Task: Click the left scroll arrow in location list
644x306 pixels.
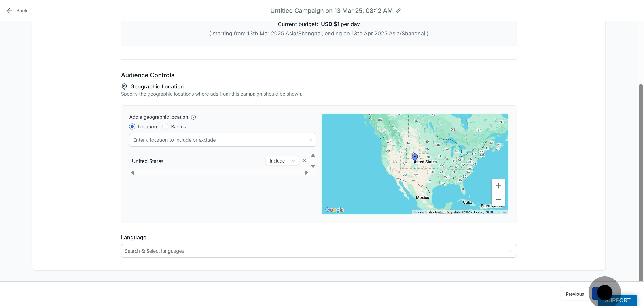Action: point(133,173)
